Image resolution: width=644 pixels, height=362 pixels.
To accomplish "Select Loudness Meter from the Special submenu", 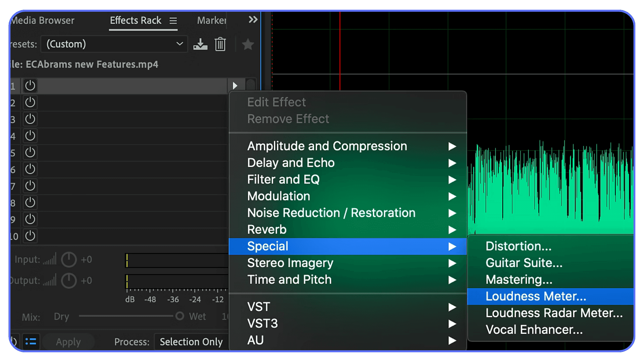I will pyautogui.click(x=536, y=296).
